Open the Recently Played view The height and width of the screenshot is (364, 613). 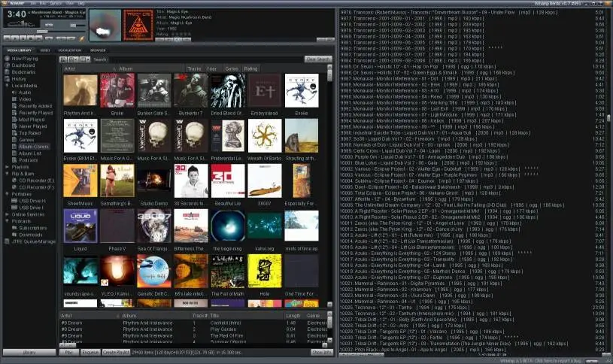(x=35, y=113)
